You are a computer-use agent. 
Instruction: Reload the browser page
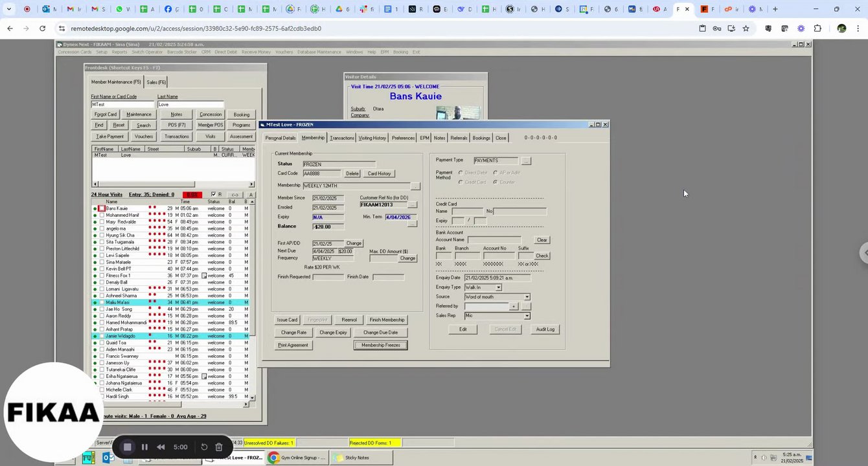pyautogui.click(x=42, y=28)
